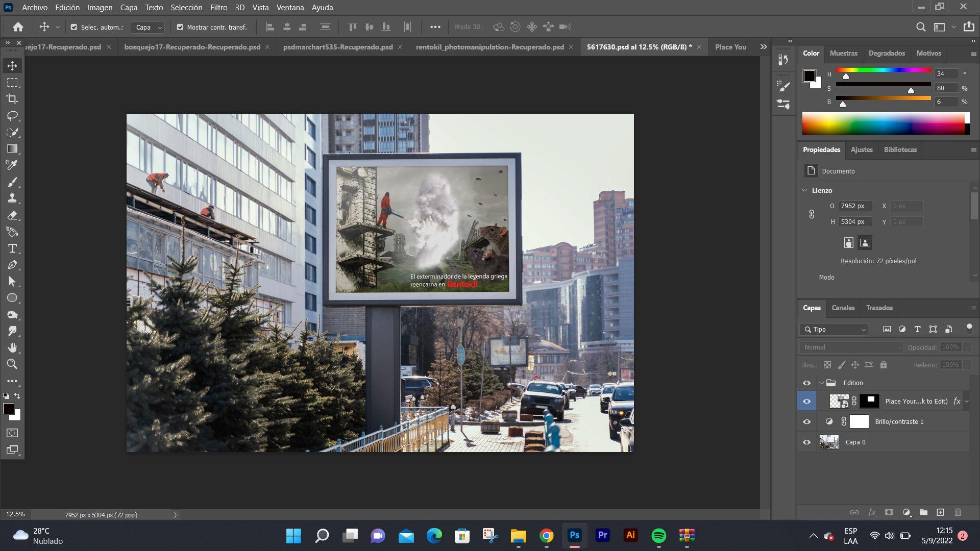980x551 pixels.
Task: Hide the Capa 0 layer
Action: tap(806, 442)
